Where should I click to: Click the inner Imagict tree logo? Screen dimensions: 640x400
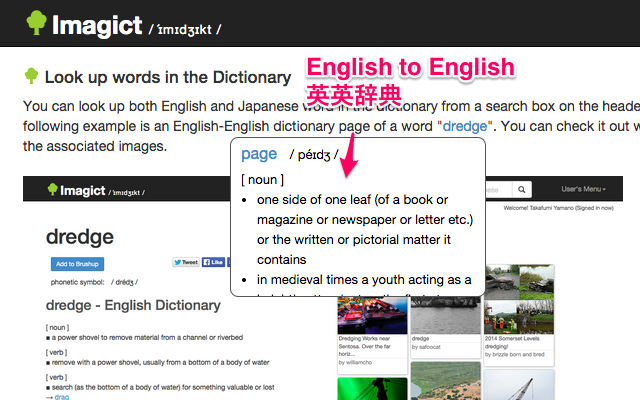point(52,189)
